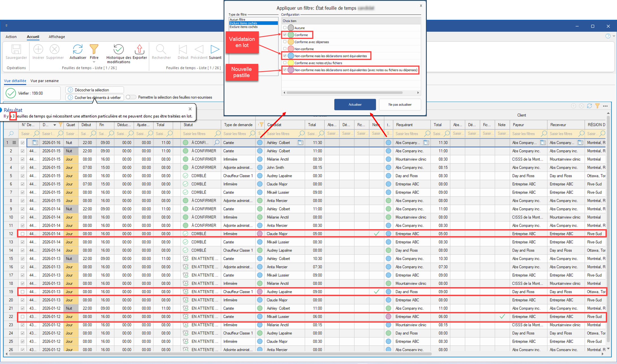Screen dimensions: 617x364
Task: Click the Vérifier green checkmark icon
Action: pos(11,93)
